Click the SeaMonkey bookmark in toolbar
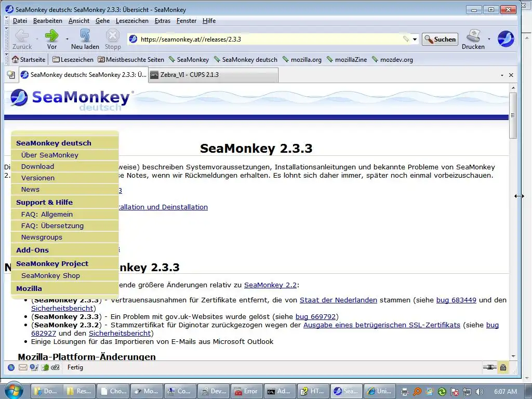Screen dimensions: 532x399 click(189, 60)
